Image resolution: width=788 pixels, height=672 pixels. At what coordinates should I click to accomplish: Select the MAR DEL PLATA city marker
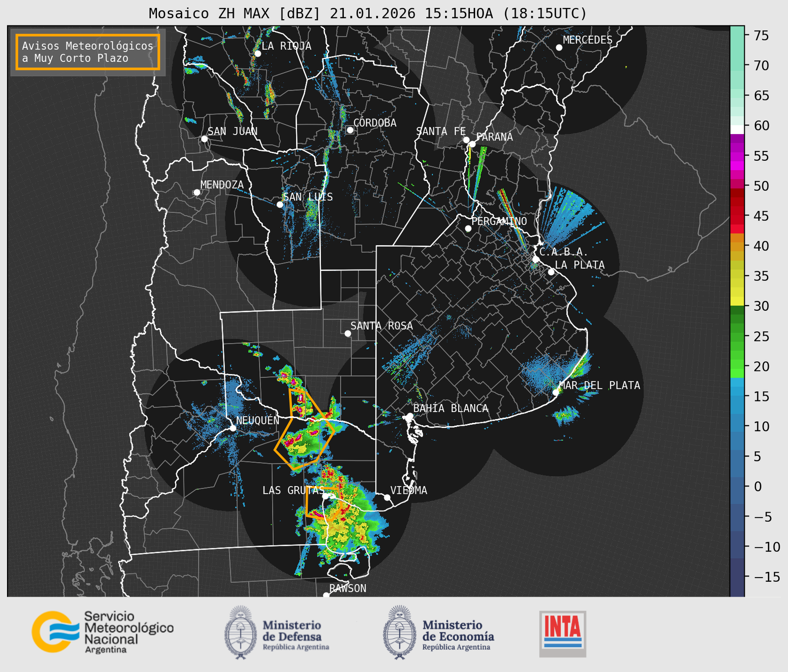coord(555,392)
